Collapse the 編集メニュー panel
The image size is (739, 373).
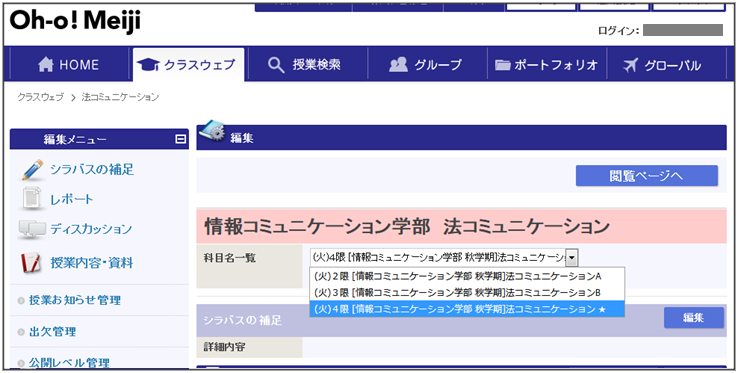(x=181, y=139)
